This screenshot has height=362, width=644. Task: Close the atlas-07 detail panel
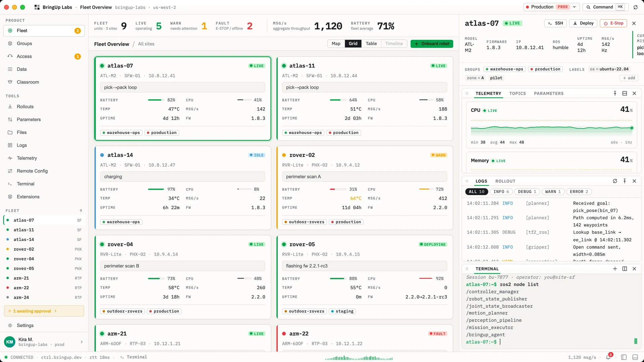click(x=634, y=23)
